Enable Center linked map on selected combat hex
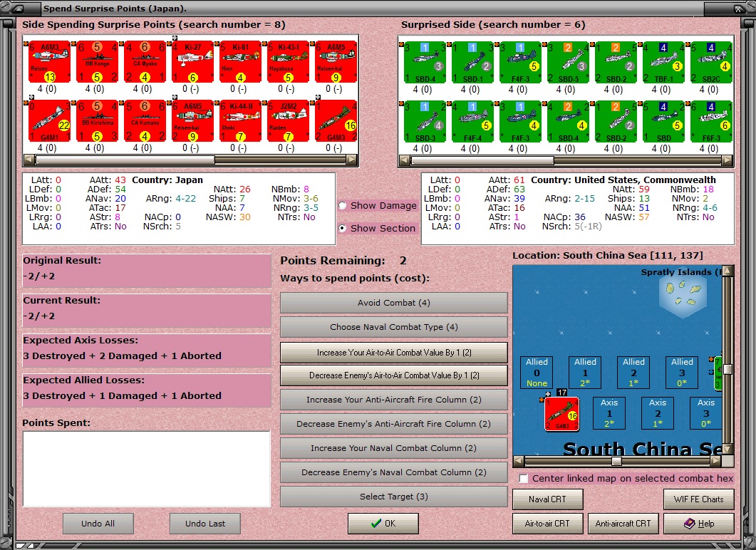Image resolution: width=756 pixels, height=550 pixels. 524,478
